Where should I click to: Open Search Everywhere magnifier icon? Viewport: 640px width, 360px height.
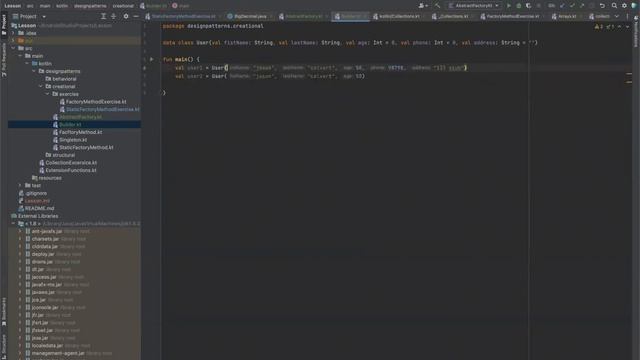[x=614, y=6]
